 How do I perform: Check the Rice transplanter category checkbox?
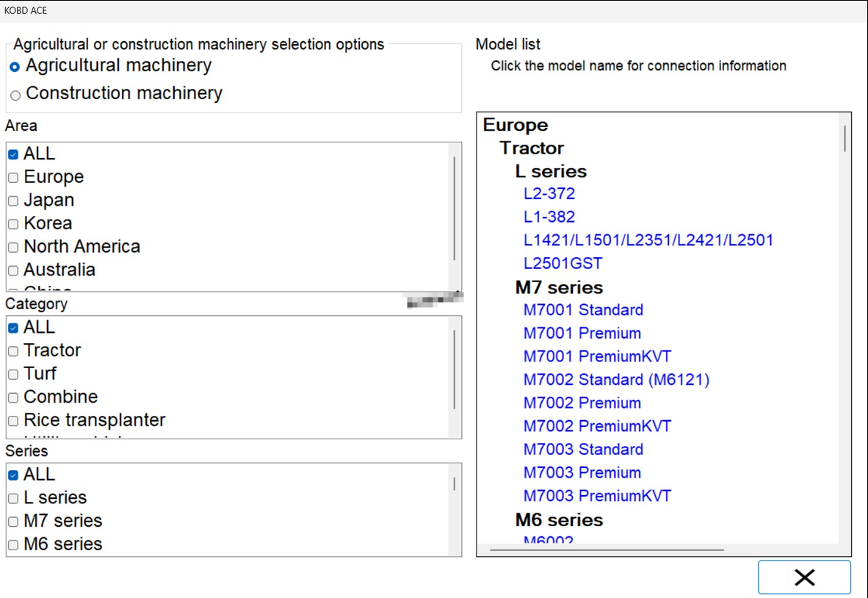point(13,422)
